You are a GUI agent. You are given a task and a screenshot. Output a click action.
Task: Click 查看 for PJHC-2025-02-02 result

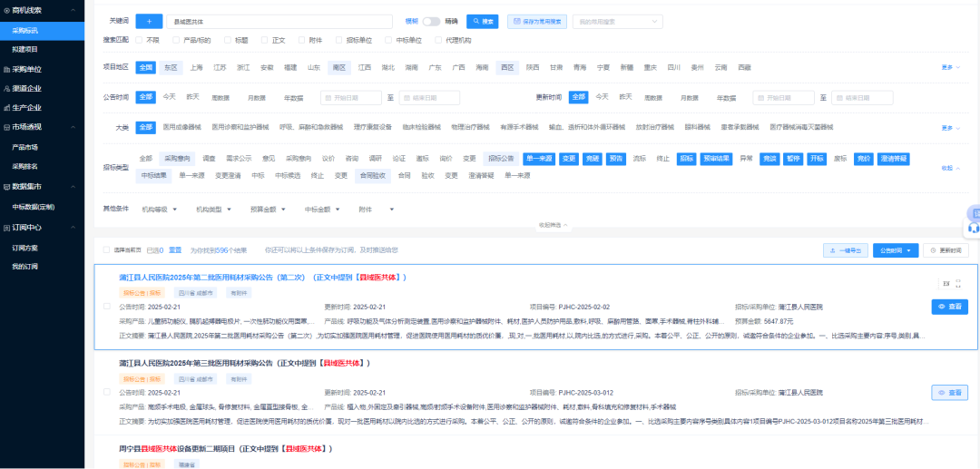tap(949, 307)
